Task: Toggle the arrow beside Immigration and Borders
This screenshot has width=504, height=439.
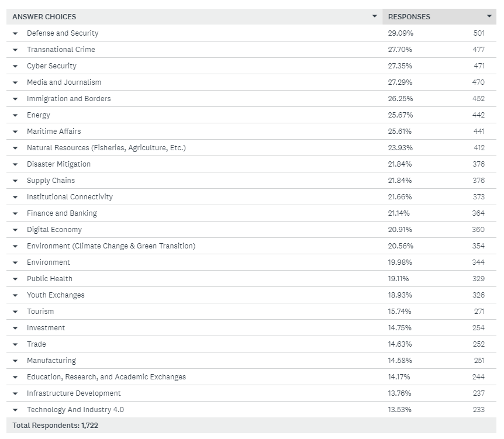Action: (x=15, y=99)
